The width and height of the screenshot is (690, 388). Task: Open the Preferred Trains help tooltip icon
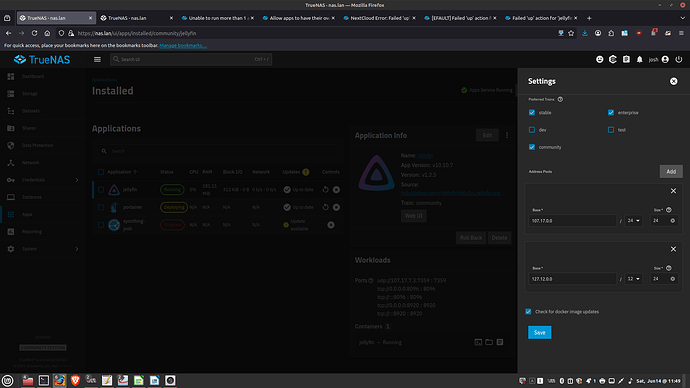(x=560, y=99)
